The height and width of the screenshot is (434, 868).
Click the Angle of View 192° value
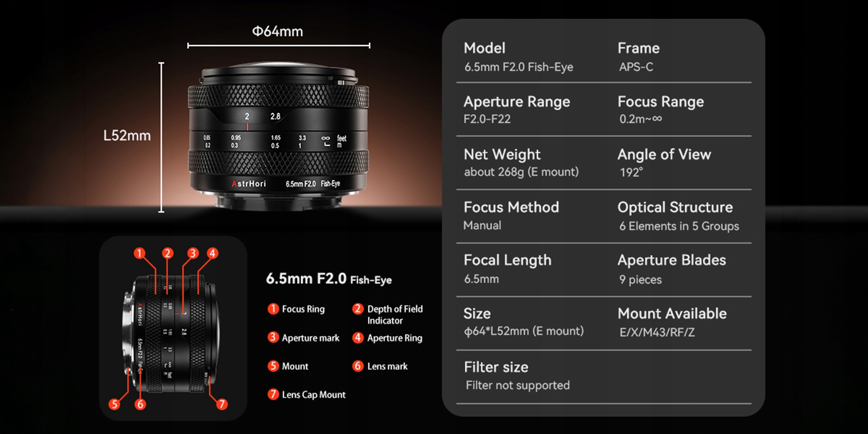pos(631,172)
